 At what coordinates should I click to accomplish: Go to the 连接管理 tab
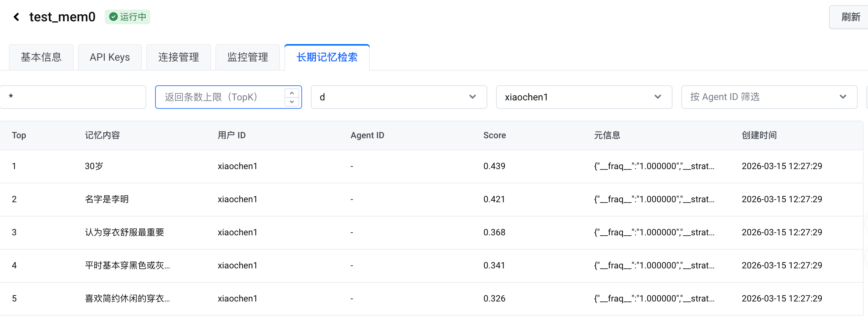point(179,57)
